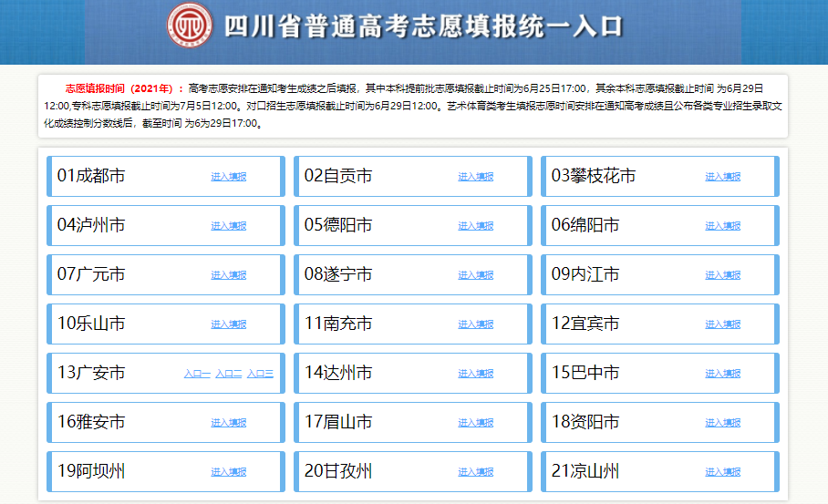The image size is (828, 504).
Task: Open 进入填报 link for 01成都市
Action: click(229, 177)
